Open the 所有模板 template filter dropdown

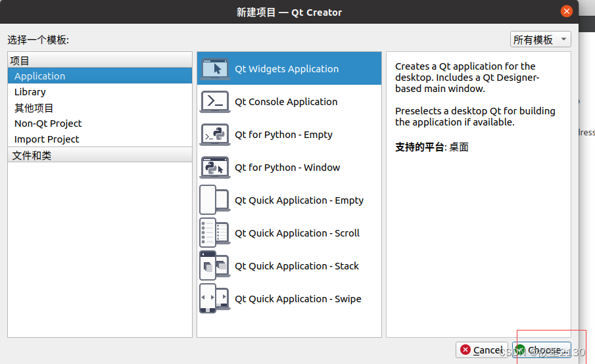(540, 39)
